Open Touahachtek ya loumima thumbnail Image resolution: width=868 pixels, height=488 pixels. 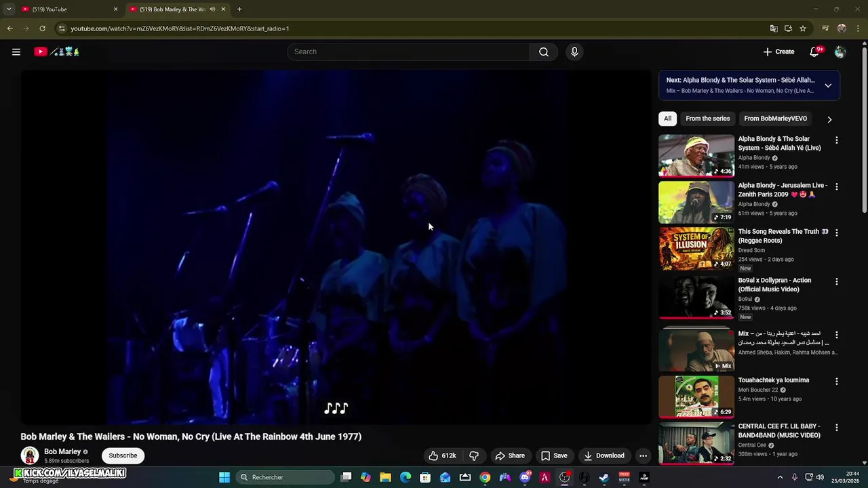[x=696, y=397]
